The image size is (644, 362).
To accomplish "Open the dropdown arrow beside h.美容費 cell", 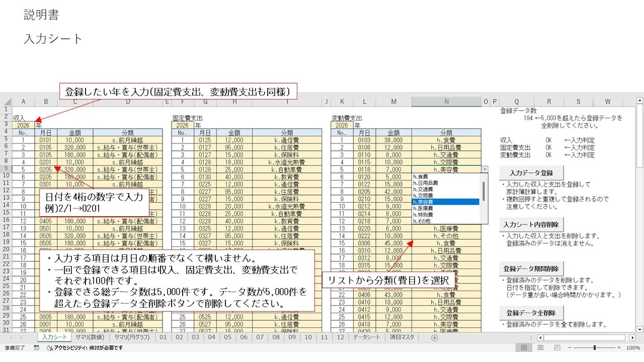I will pos(485,170).
